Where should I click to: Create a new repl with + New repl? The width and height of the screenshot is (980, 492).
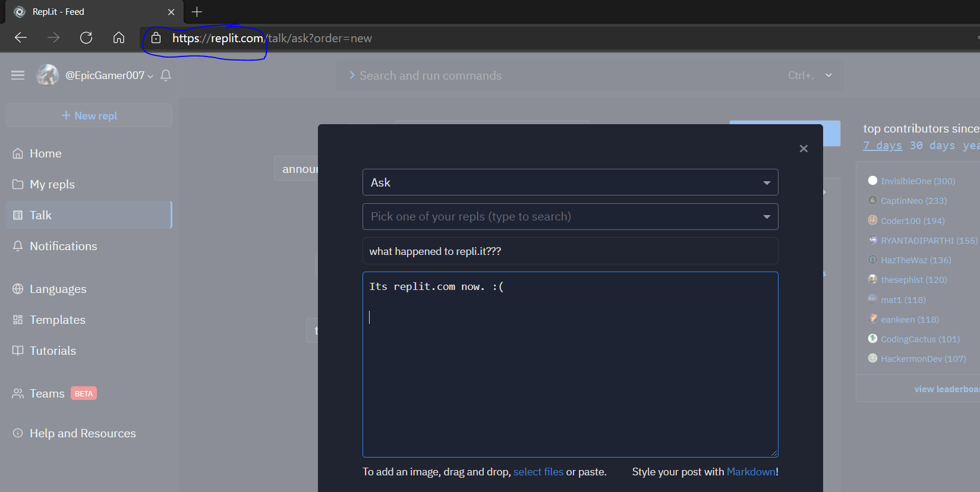coord(89,116)
